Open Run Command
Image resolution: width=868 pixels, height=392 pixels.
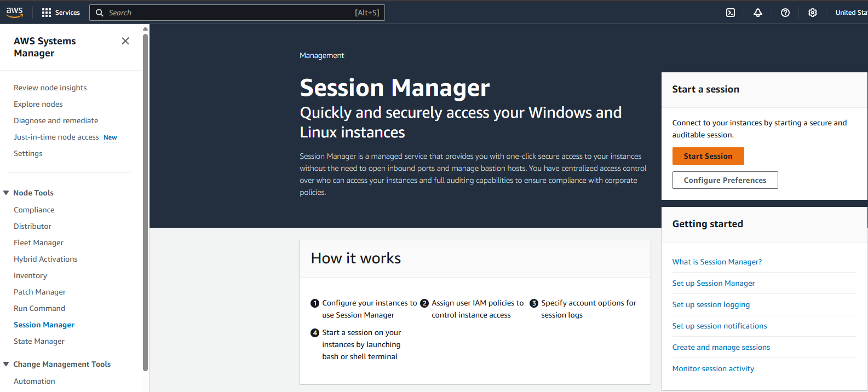click(39, 308)
